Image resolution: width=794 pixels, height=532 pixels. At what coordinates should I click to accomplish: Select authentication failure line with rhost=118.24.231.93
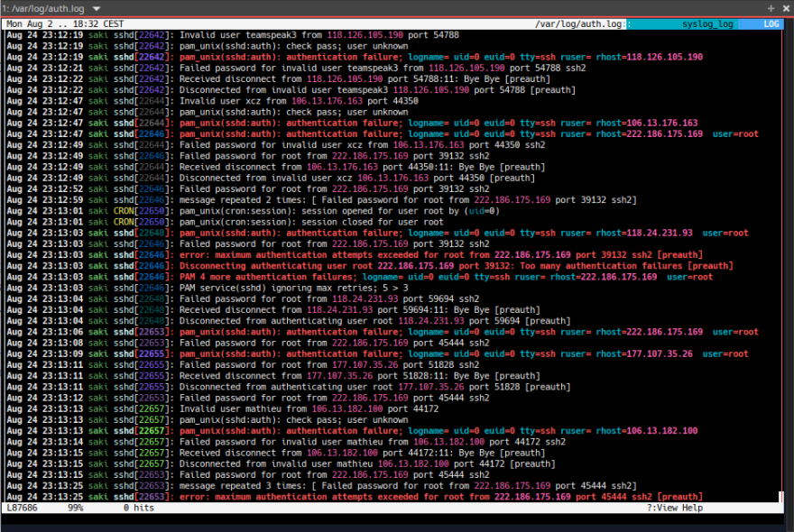(x=377, y=234)
